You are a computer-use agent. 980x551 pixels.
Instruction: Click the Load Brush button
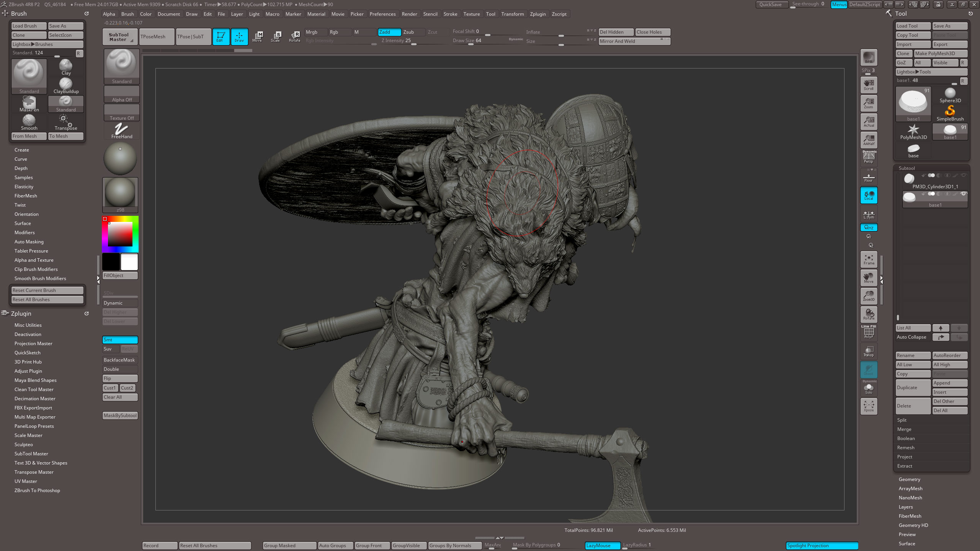(x=29, y=26)
